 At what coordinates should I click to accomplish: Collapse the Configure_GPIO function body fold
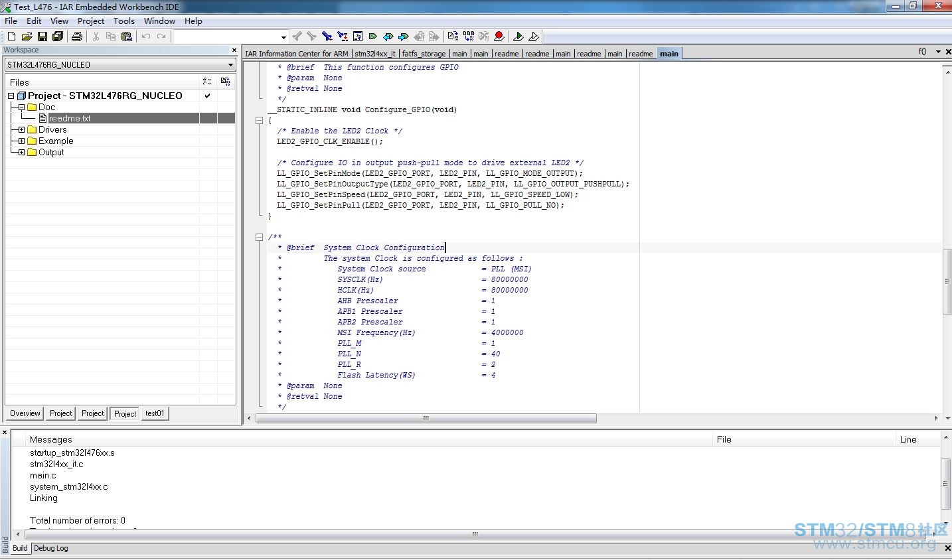coord(259,120)
